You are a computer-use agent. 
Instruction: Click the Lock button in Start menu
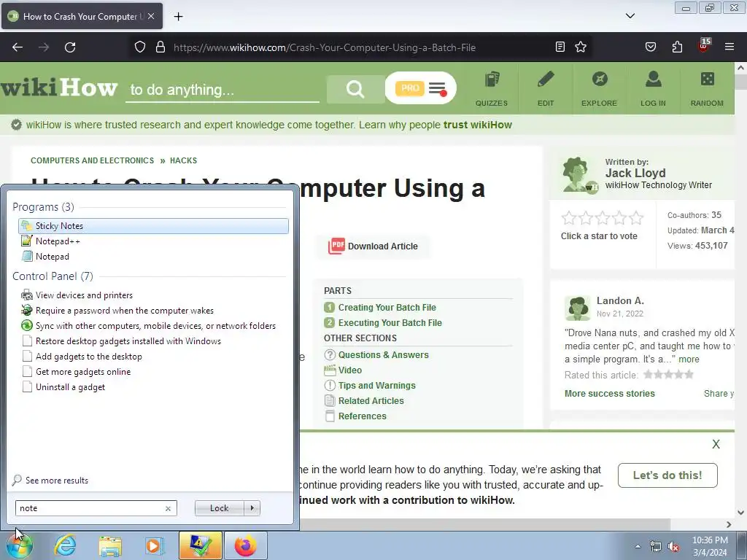tap(219, 508)
